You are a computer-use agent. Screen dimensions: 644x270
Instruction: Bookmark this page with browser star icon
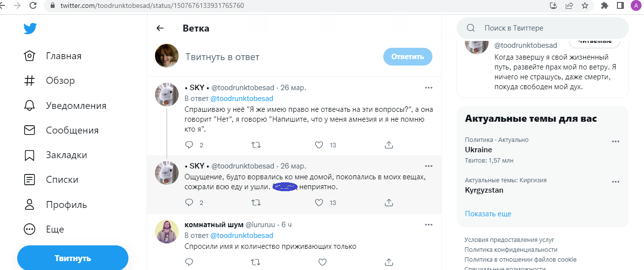tap(584, 6)
